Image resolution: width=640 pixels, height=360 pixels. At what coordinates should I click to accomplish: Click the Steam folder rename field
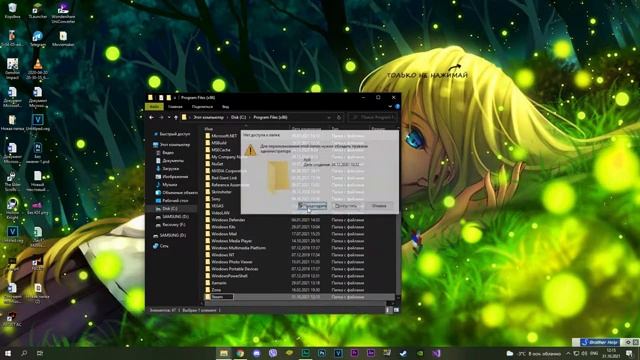(222, 297)
